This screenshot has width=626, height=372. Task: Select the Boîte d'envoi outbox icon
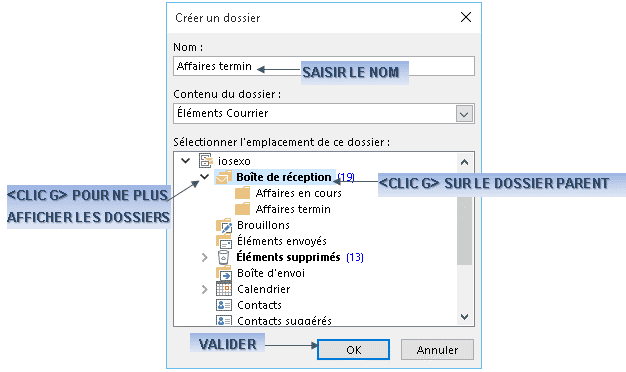[x=224, y=273]
